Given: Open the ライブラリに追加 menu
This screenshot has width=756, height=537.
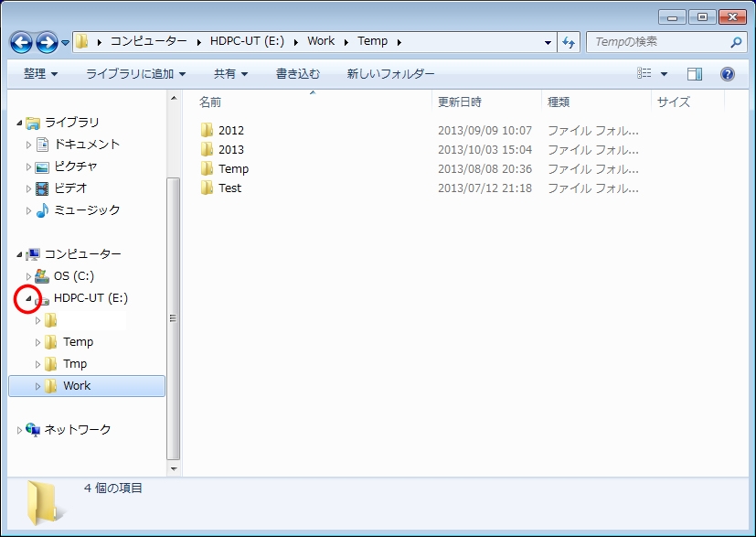Looking at the screenshot, I should (136, 74).
